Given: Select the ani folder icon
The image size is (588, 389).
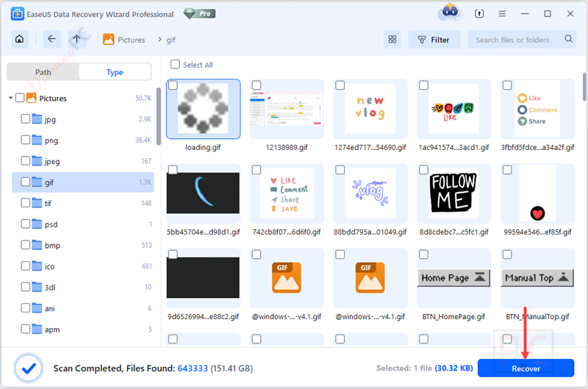Looking at the screenshot, I should pos(37,308).
